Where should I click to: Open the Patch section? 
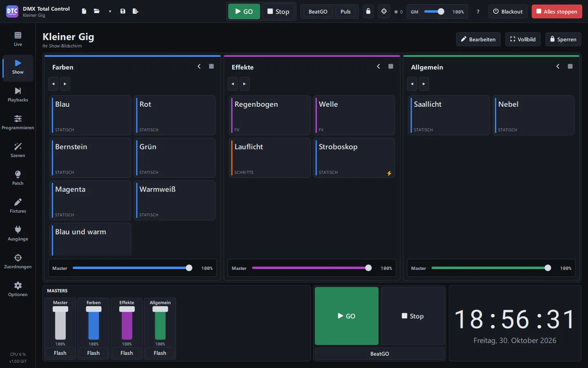click(18, 178)
